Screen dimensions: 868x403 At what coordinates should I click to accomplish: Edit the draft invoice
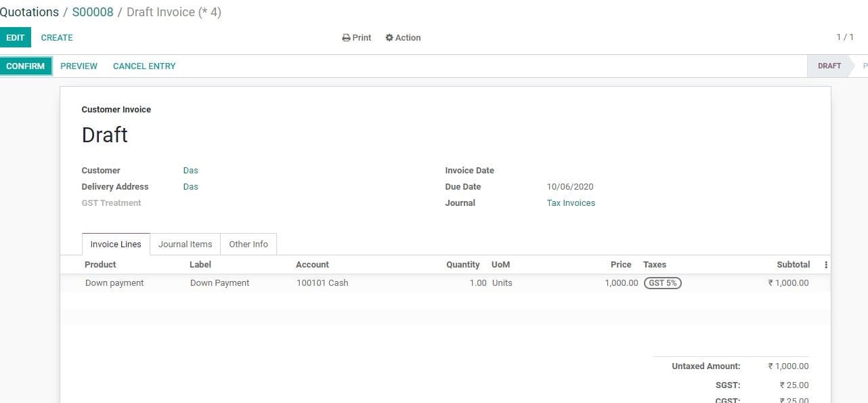(x=15, y=37)
